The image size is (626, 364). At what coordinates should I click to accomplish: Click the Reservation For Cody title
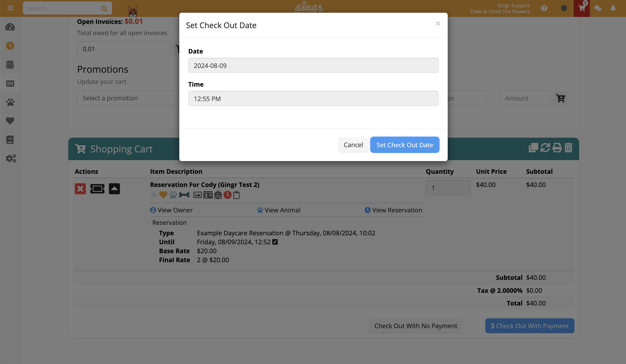(205, 185)
